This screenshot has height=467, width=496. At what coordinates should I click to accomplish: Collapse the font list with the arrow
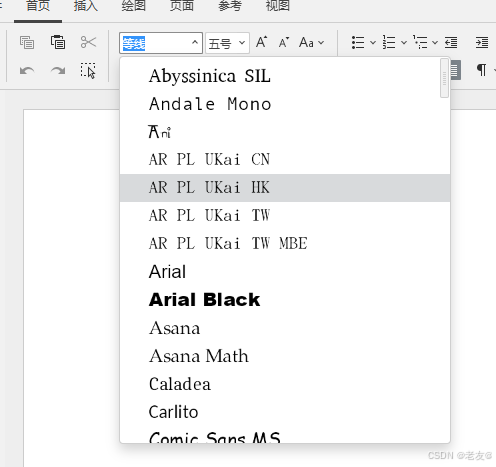tap(195, 43)
